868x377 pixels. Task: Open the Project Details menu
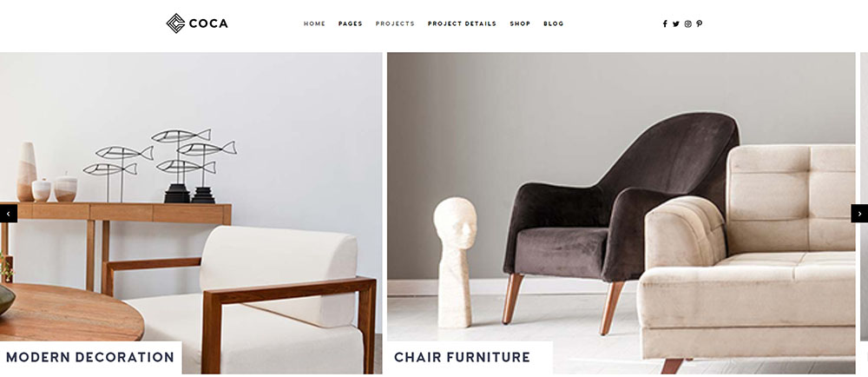(x=463, y=23)
